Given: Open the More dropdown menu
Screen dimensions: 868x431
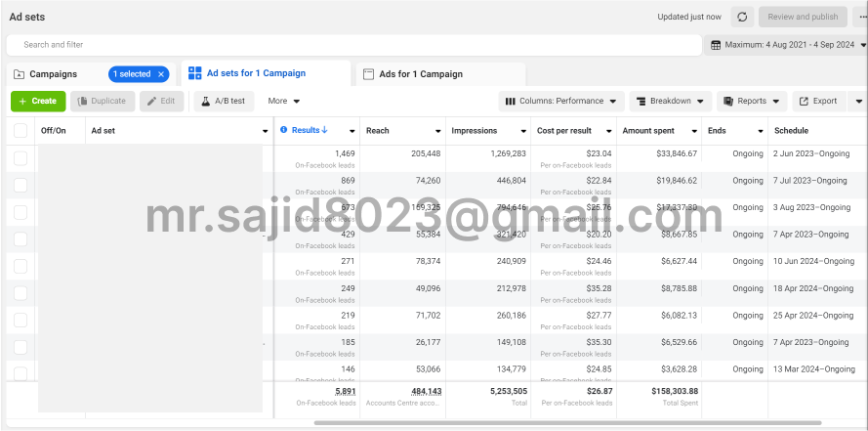Looking at the screenshot, I should (283, 101).
